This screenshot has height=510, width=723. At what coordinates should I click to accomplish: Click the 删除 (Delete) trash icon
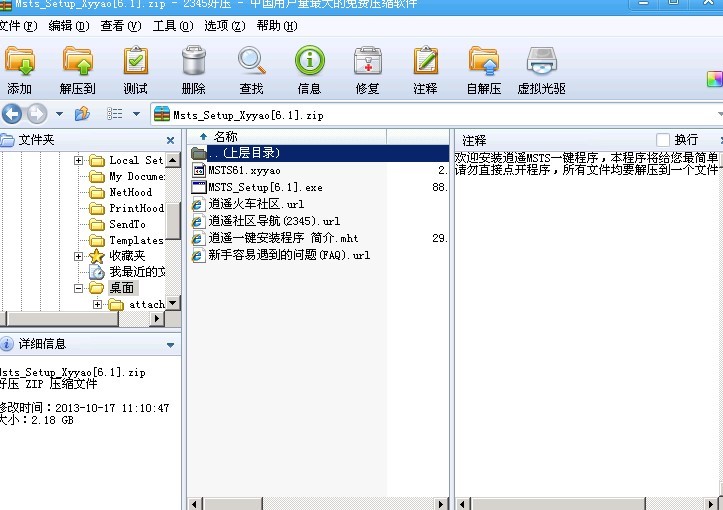click(x=193, y=70)
